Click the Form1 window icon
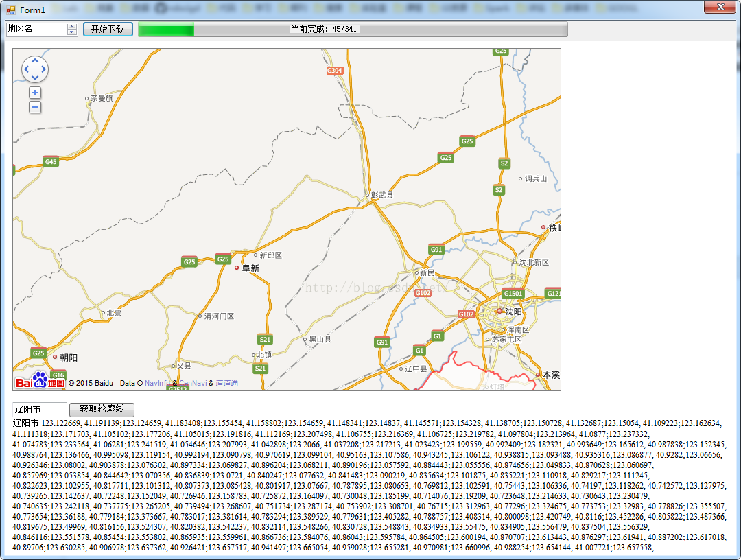Viewport: 741px width, 560px height. point(11,10)
